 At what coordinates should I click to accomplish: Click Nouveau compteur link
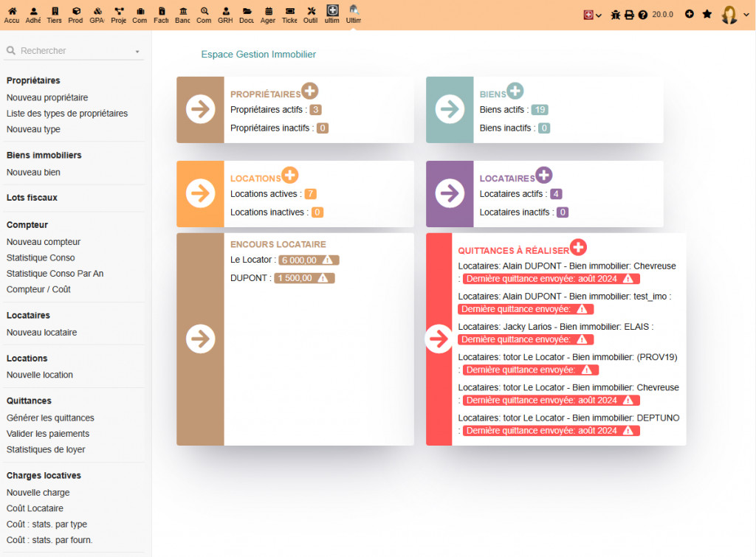click(44, 242)
